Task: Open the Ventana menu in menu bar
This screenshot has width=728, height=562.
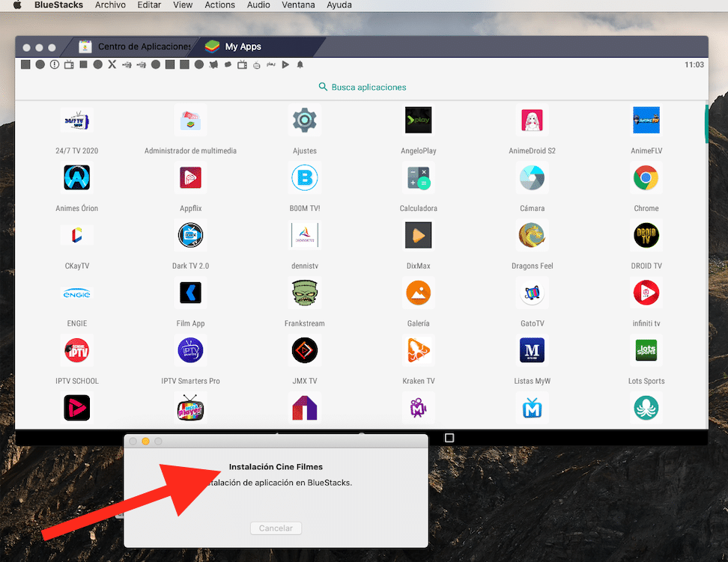Action: (299, 5)
